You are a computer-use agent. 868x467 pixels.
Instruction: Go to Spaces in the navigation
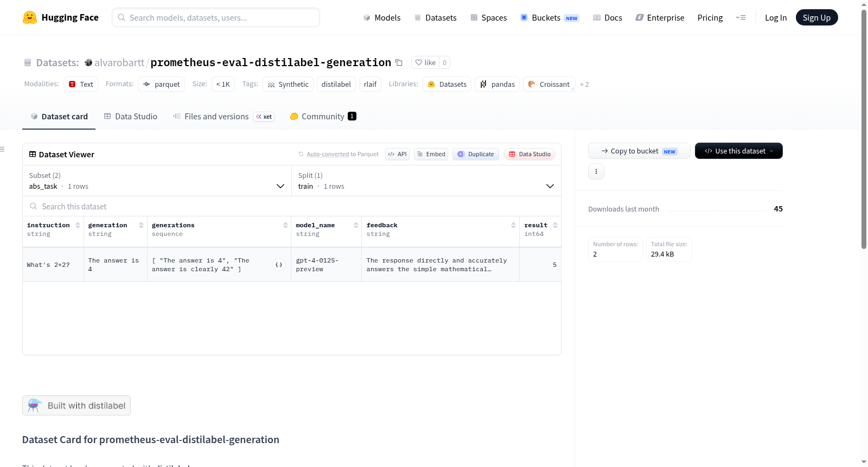[x=489, y=17]
